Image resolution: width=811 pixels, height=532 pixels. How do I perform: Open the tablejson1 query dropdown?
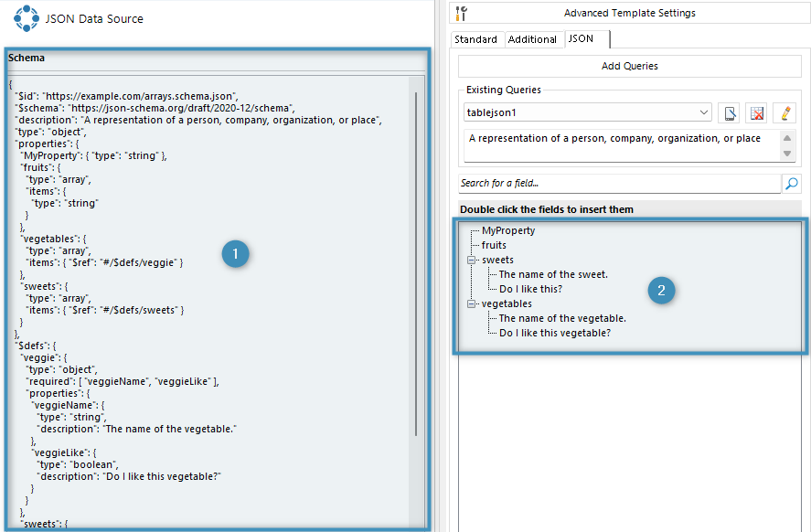point(703,112)
